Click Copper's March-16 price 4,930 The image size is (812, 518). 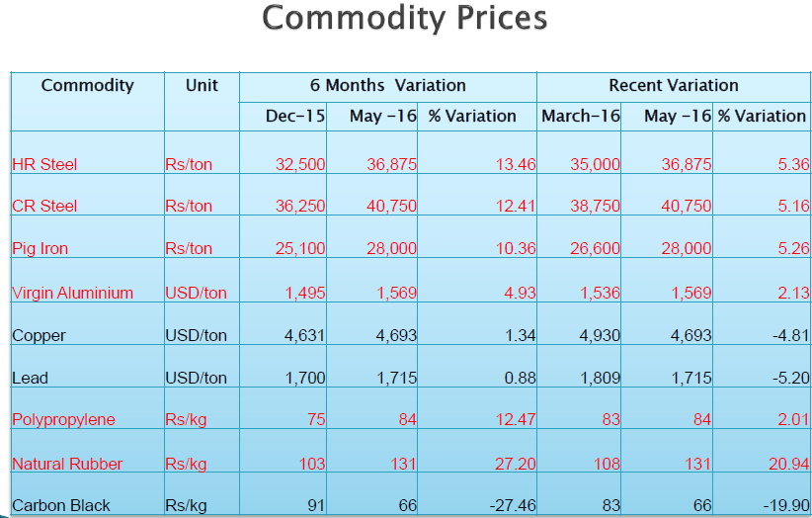pos(600,335)
